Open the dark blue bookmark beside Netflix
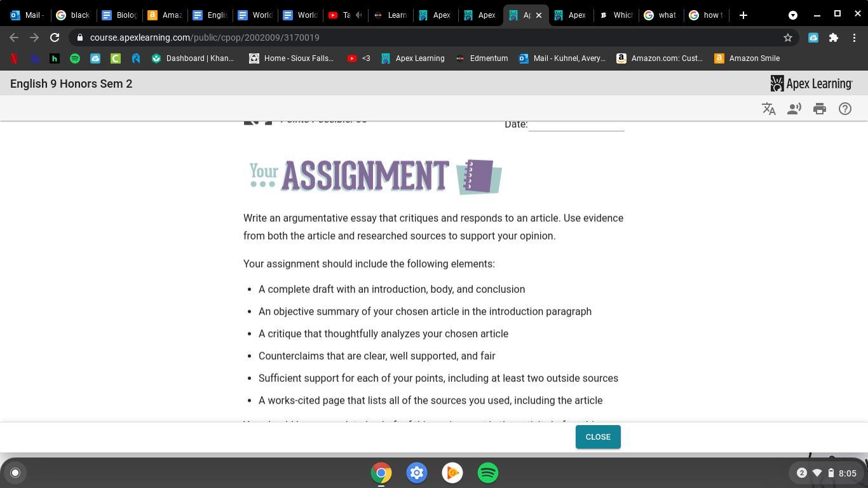Viewport: 868px width, 488px height. [34, 58]
